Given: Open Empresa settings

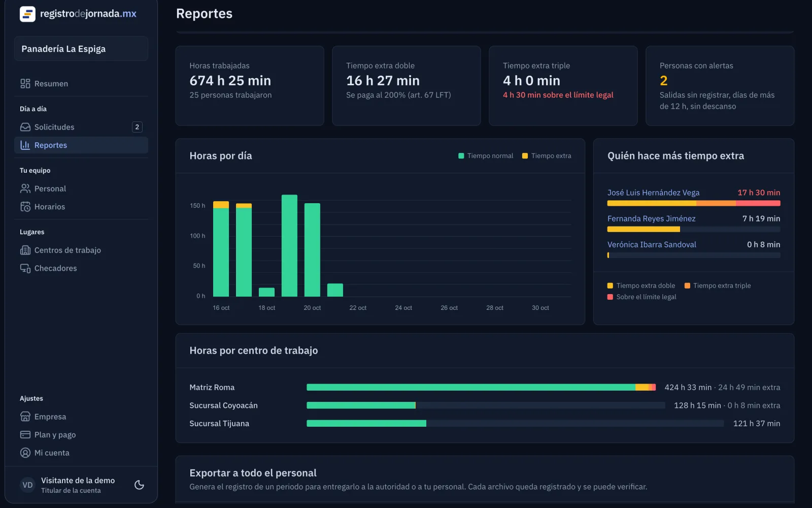Looking at the screenshot, I should click(81, 417).
